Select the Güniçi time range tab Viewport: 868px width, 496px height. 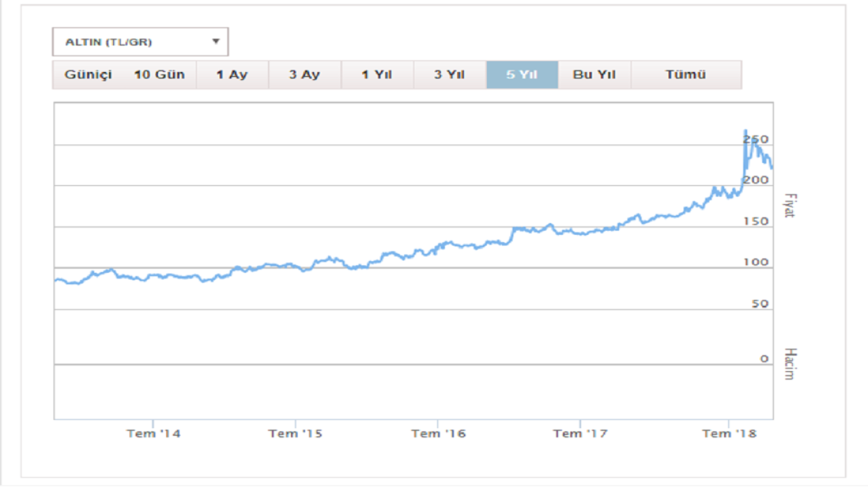tap(88, 75)
